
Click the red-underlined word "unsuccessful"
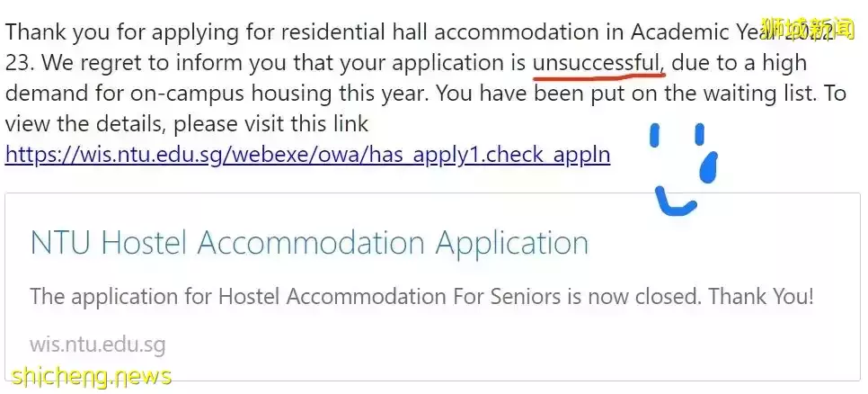click(598, 63)
